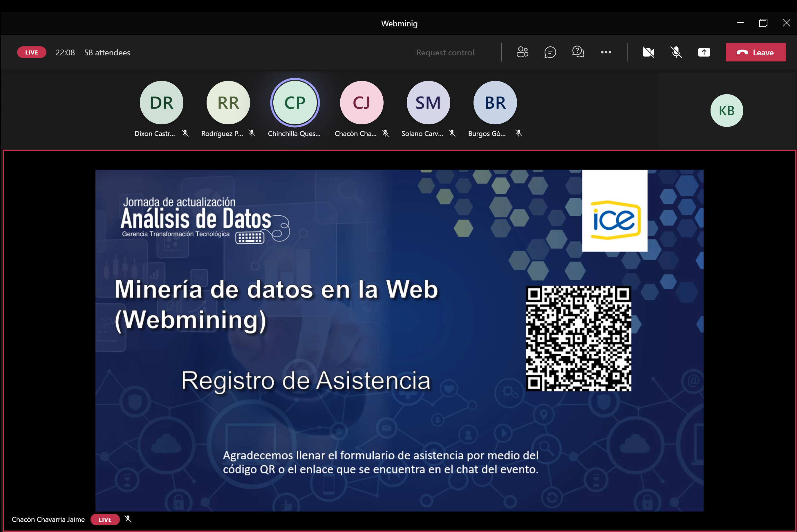Screen dimensions: 797x532
Task: Click the Request control option
Action: click(445, 52)
